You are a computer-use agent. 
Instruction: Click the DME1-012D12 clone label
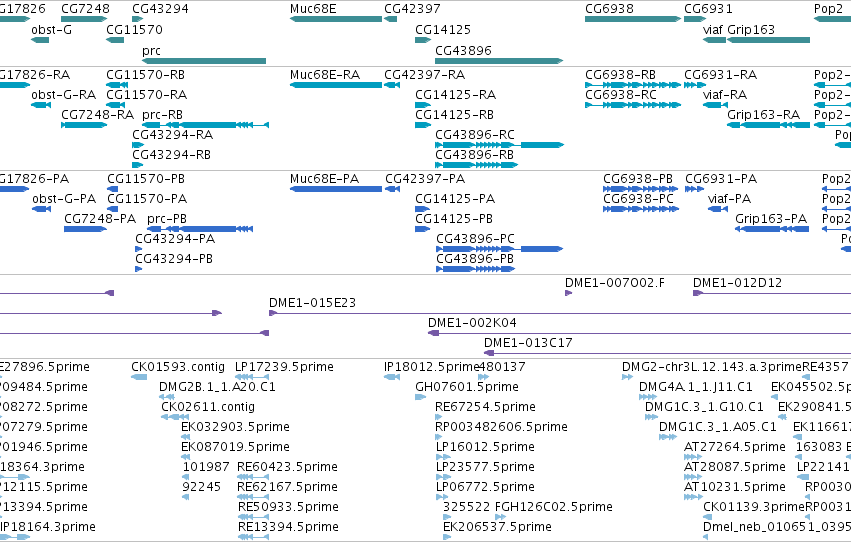[x=738, y=283]
